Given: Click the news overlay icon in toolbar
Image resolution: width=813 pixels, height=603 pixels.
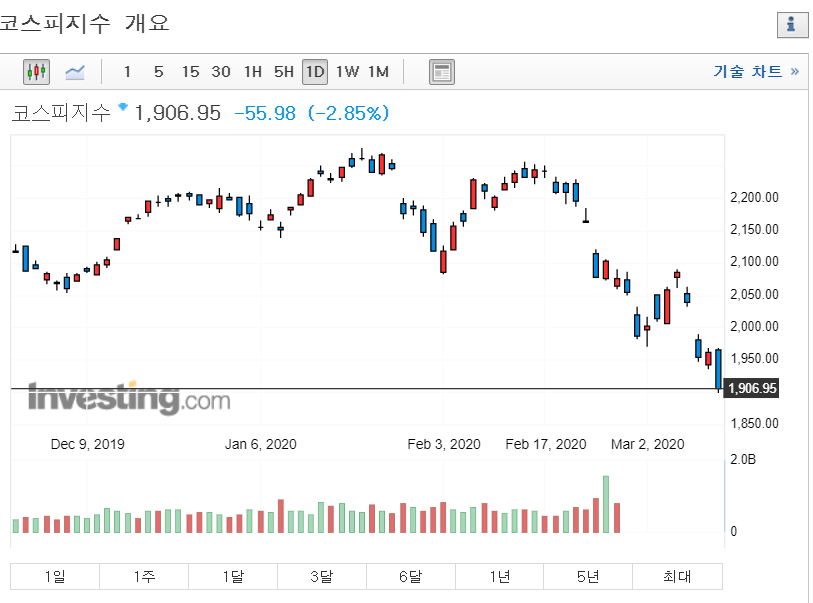Looking at the screenshot, I should 442,72.
